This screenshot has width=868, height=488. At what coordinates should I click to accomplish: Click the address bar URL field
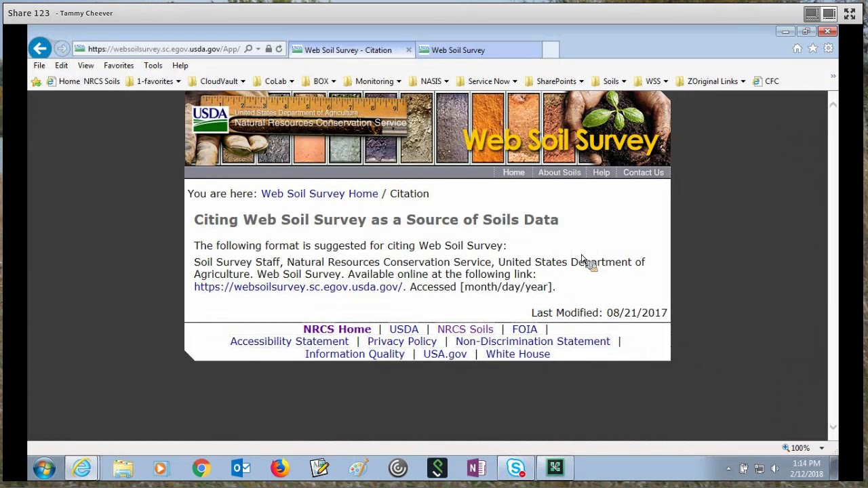tap(163, 49)
